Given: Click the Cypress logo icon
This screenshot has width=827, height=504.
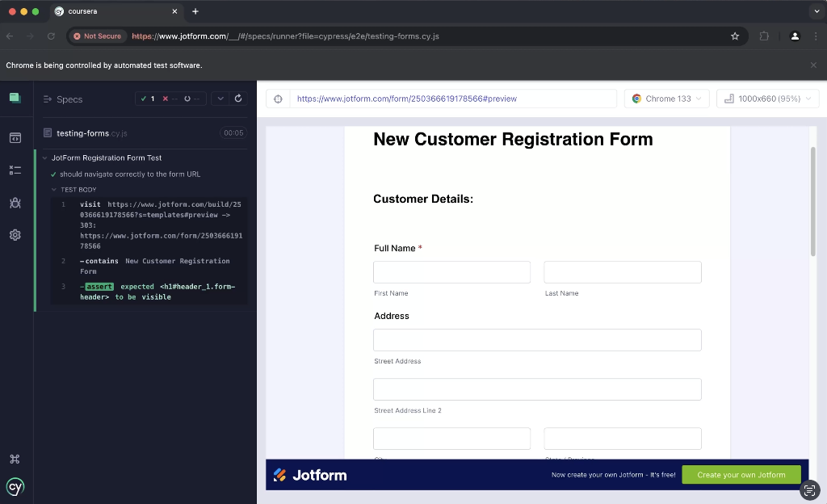Looking at the screenshot, I should (x=15, y=486).
